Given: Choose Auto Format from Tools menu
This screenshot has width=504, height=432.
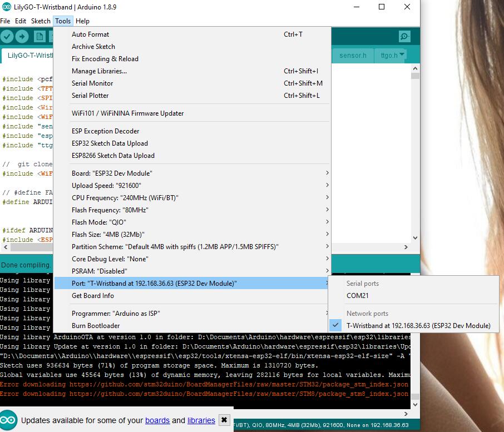Looking at the screenshot, I should tap(192, 34).
